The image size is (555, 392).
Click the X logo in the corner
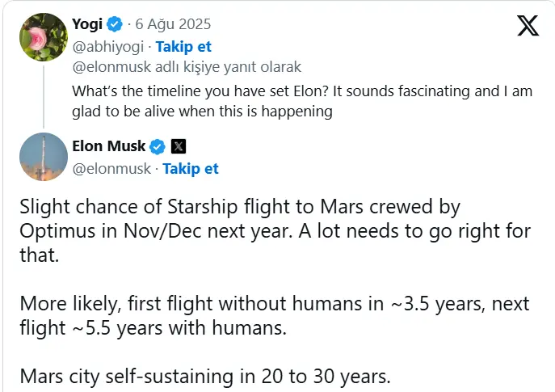(x=528, y=27)
